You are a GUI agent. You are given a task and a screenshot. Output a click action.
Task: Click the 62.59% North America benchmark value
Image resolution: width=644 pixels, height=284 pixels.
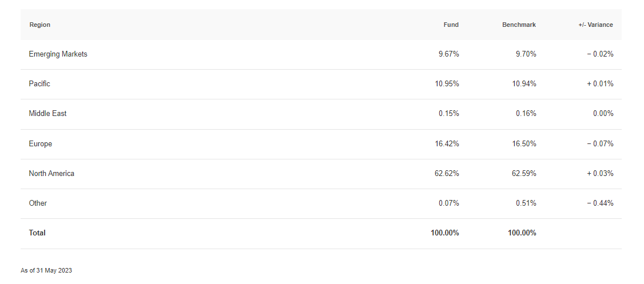coord(524,173)
